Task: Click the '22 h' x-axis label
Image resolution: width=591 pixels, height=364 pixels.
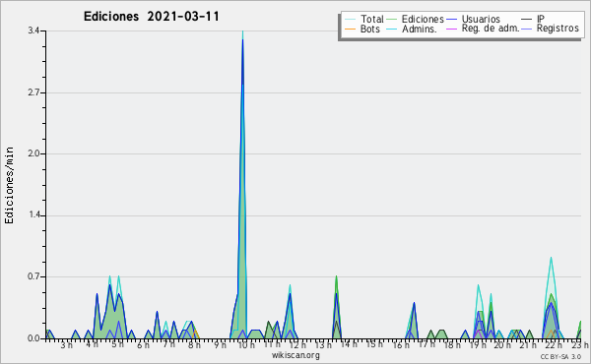Action: (554, 344)
